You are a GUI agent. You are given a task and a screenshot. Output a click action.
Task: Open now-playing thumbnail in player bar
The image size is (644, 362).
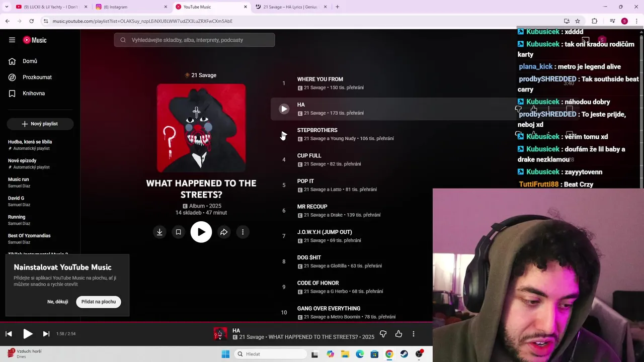point(220,334)
